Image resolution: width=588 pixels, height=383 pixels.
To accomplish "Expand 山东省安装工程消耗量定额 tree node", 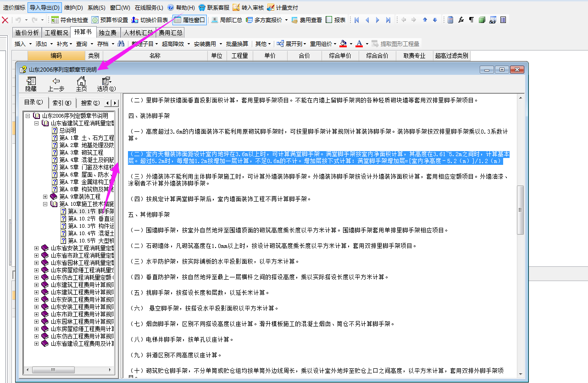I will pyautogui.click(x=36, y=248).
